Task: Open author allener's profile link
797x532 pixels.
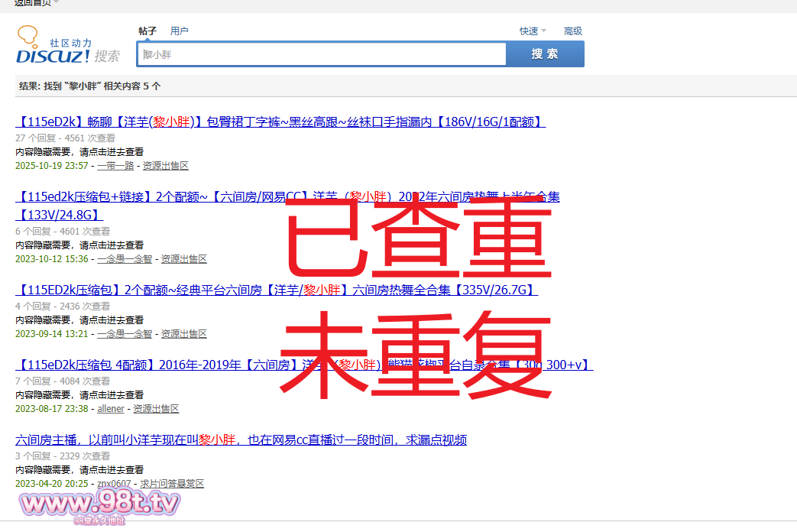Action: coord(111,409)
